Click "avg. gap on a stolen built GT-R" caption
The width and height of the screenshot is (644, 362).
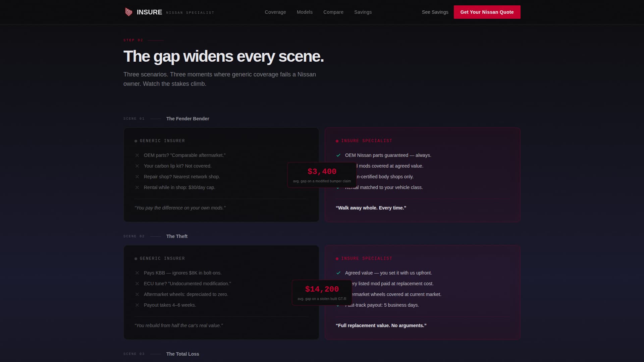coord(322,299)
